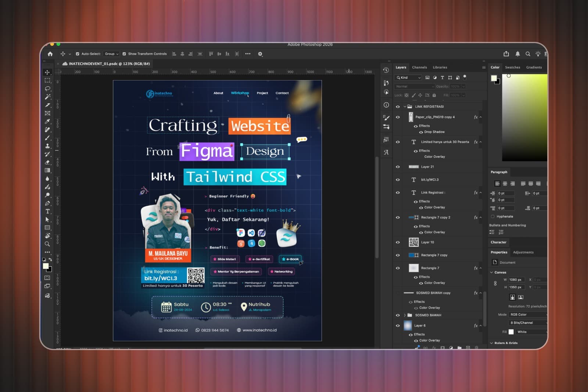Open the Glyphs panel icon
This screenshot has width=588, height=392.
[x=386, y=152]
